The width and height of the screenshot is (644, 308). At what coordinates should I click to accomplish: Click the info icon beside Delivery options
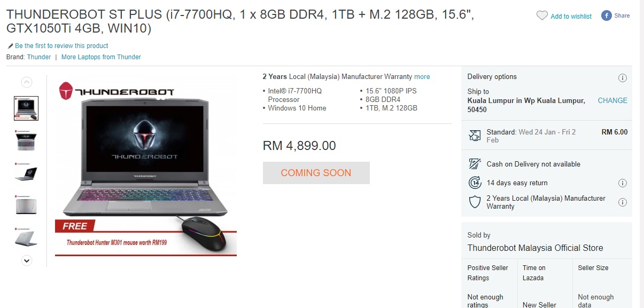[622, 78]
